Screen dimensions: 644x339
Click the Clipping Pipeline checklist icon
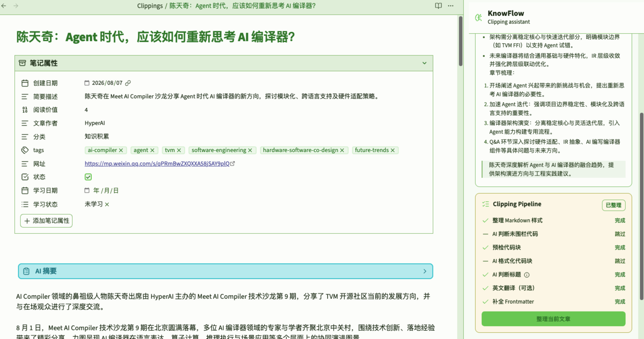coord(486,204)
